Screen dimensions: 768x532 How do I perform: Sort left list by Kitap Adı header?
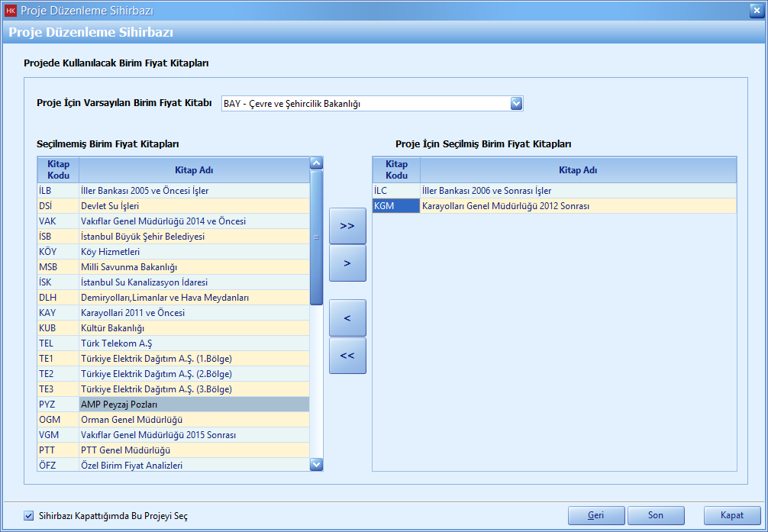[194, 170]
